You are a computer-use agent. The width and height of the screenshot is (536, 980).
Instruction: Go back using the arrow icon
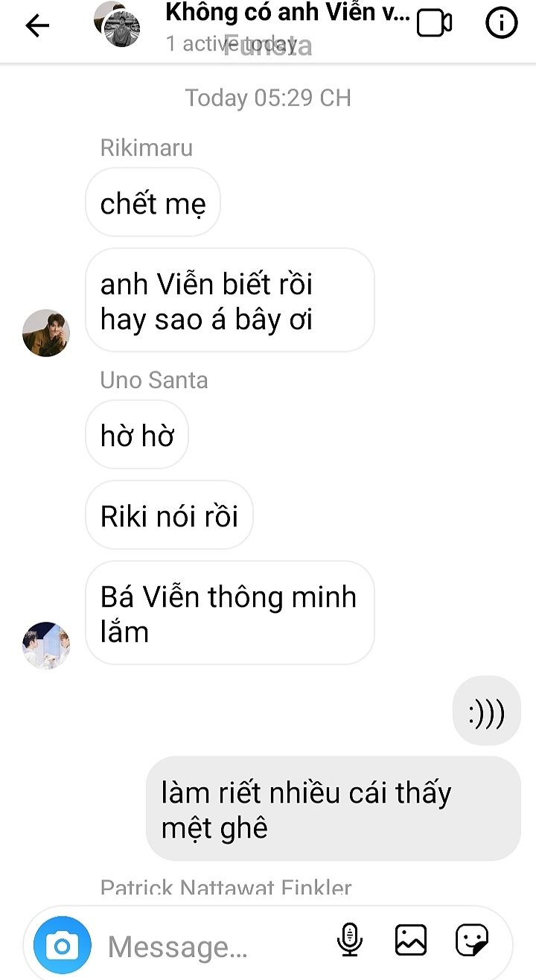tap(37, 25)
